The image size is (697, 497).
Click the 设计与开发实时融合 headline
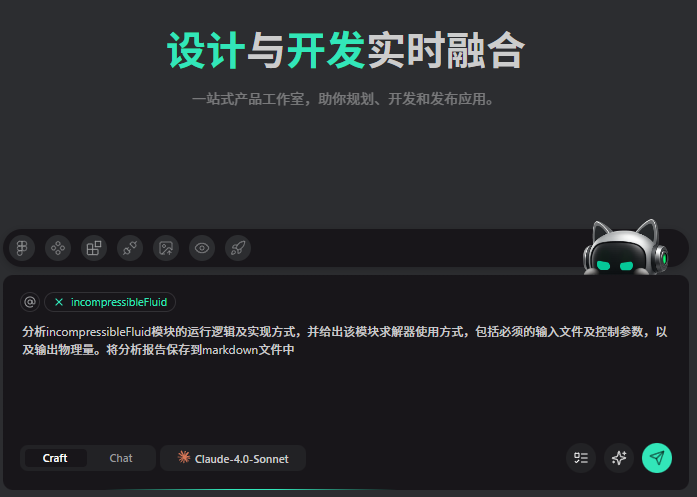(346, 51)
